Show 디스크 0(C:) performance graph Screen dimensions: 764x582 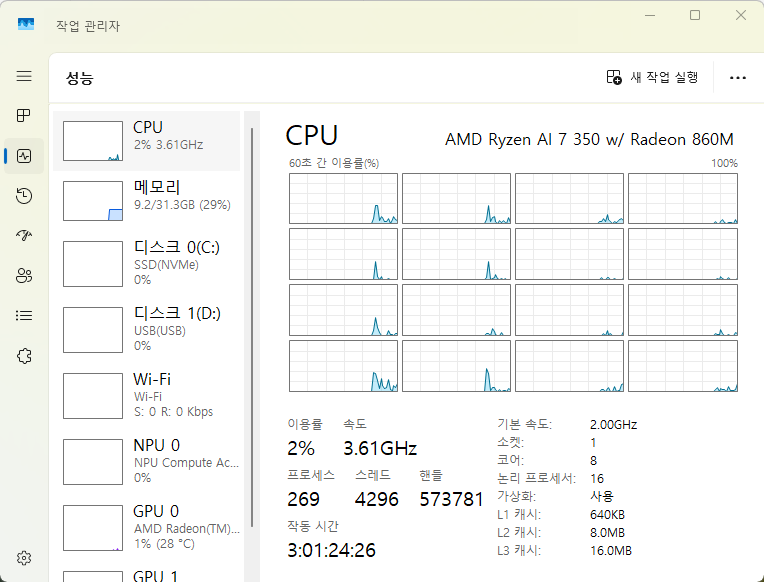coord(150,264)
